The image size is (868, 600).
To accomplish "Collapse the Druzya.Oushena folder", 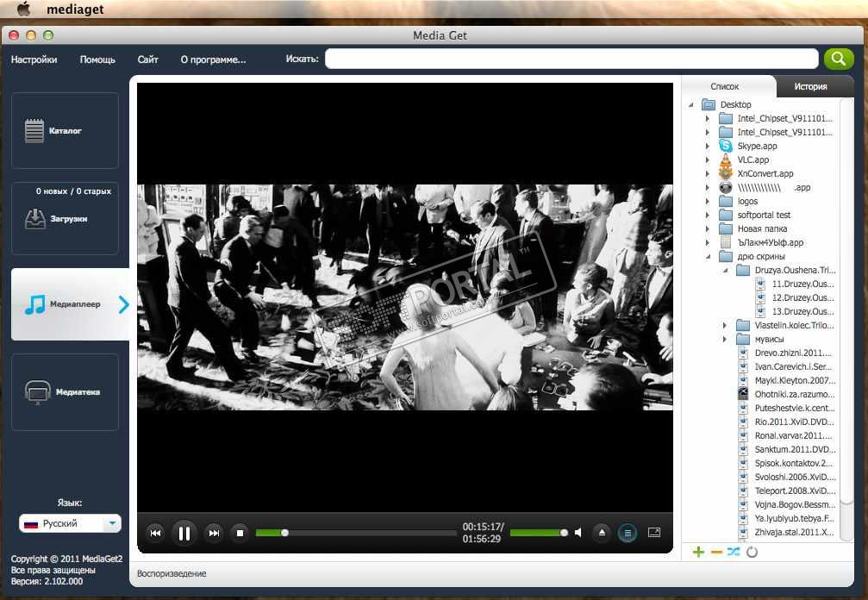I will [x=725, y=270].
